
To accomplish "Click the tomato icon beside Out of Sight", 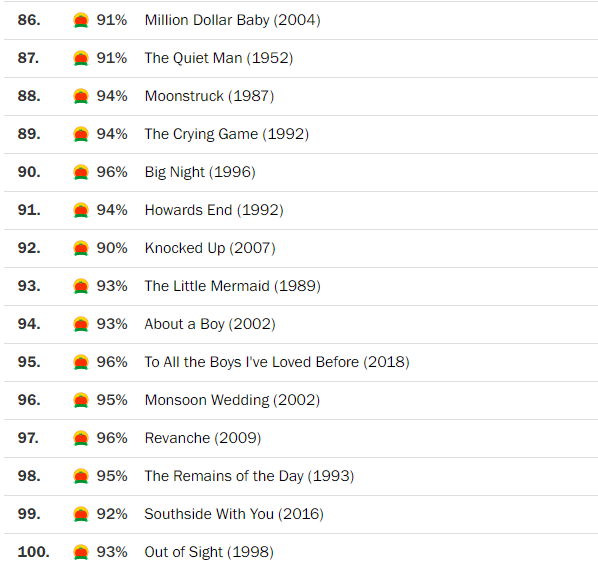I will (x=81, y=552).
